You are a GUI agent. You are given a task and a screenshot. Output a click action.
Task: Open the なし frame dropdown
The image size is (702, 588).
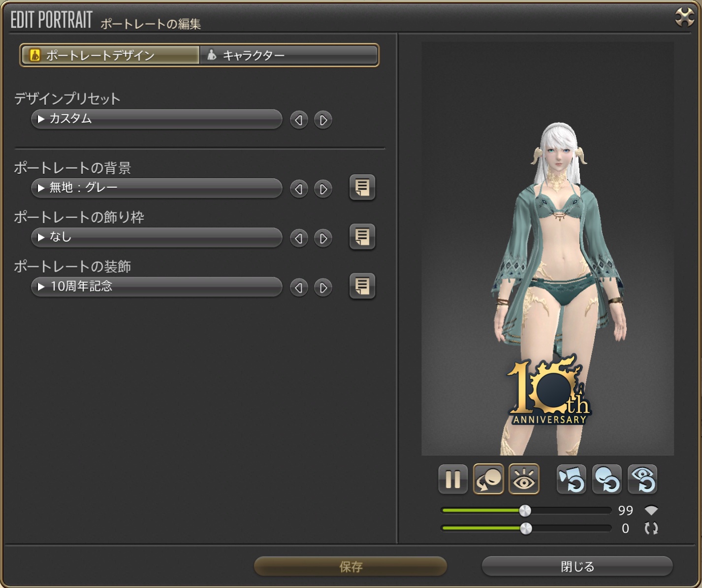click(x=157, y=237)
